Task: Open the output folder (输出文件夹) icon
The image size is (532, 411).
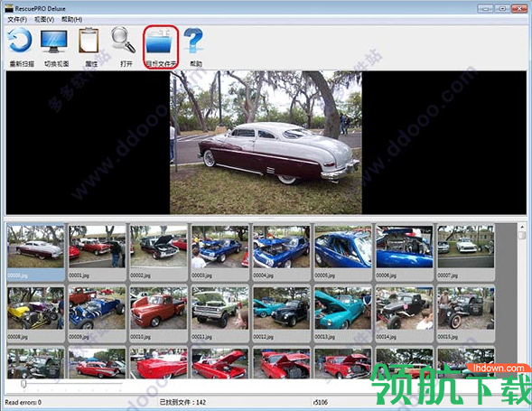Action: (159, 42)
